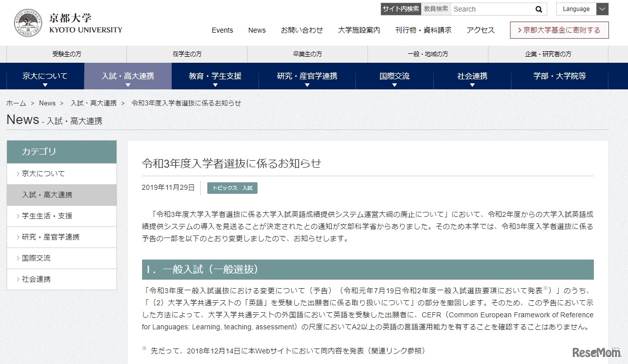628x364 pixels.
Task: Click the Kyoto University tree emblem logo
Action: [x=29, y=22]
